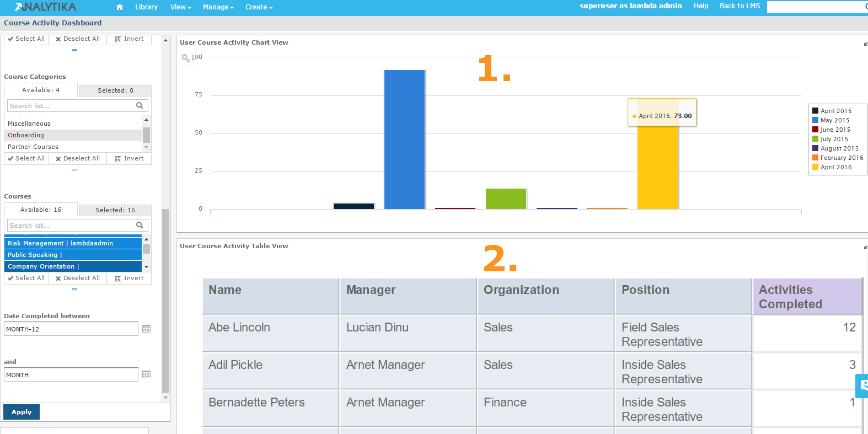This screenshot has width=868, height=434.
Task: Click the search magnifier in Course Categories
Action: click(140, 105)
